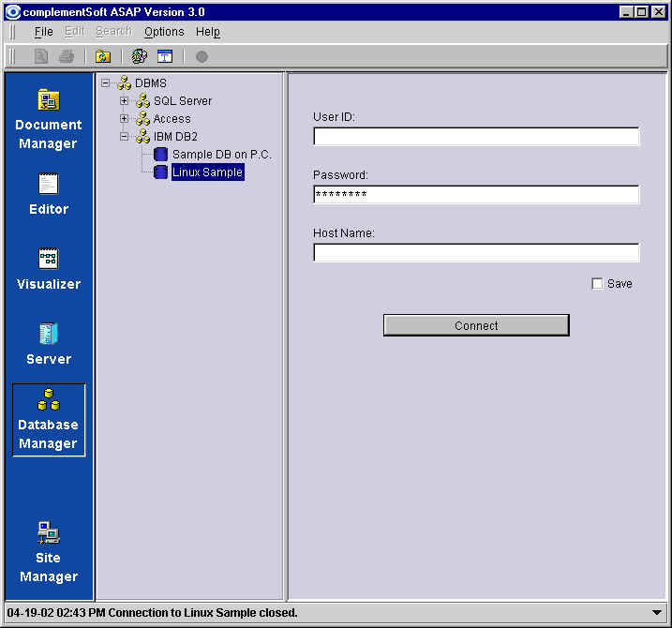Screen dimensions: 672x628
Task: Select the Database Manager module
Action: tap(49, 420)
